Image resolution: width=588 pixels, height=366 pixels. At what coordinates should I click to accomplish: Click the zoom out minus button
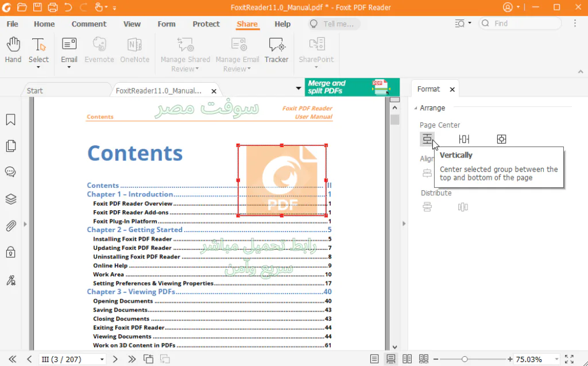coord(436,359)
